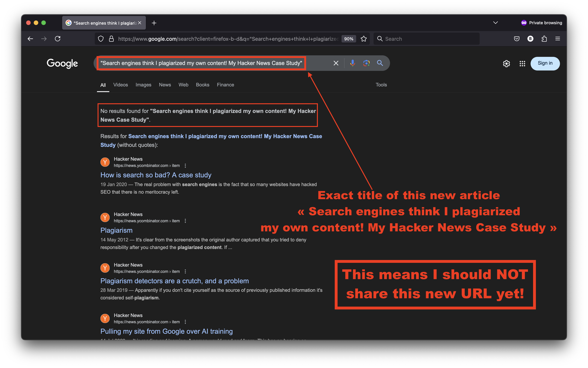This screenshot has width=588, height=368.
Task: Switch to the Images tab
Action: tap(143, 85)
